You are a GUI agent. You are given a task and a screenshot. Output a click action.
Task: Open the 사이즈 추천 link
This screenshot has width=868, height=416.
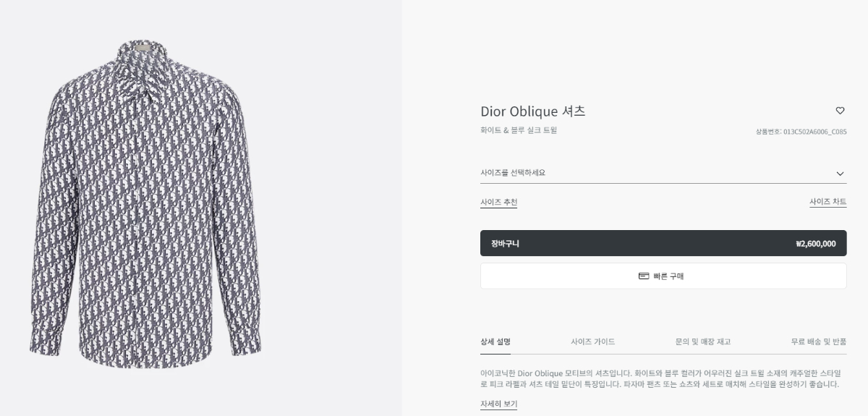click(x=498, y=203)
